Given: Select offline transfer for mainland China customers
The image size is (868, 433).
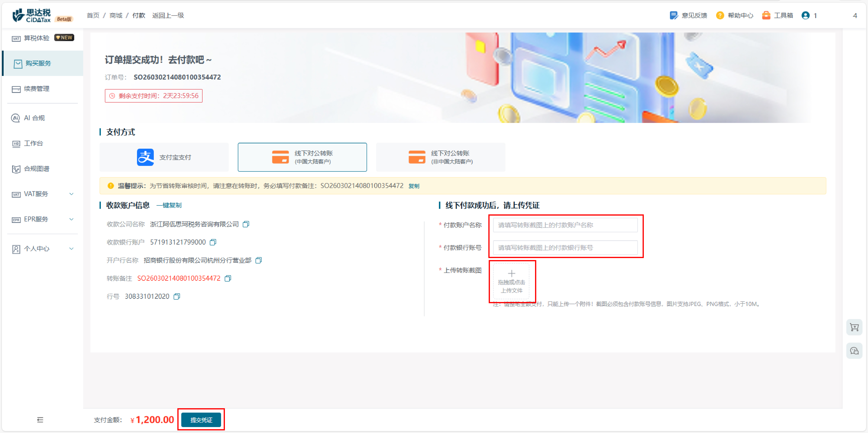Looking at the screenshot, I should 302,157.
